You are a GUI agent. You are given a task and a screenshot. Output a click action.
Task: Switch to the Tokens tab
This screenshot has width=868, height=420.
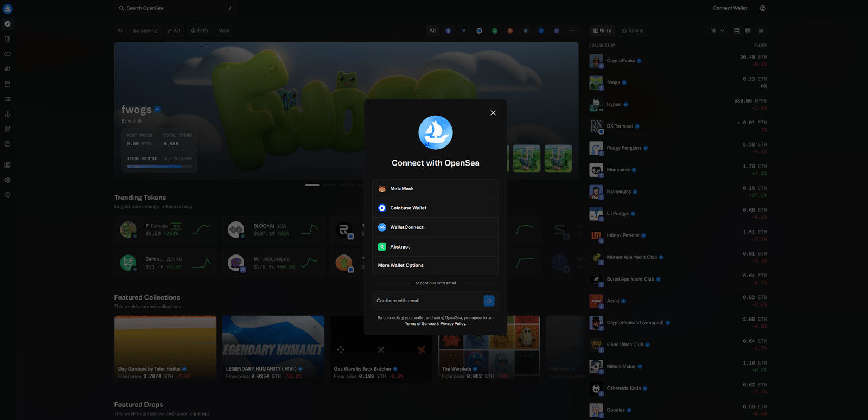click(633, 31)
